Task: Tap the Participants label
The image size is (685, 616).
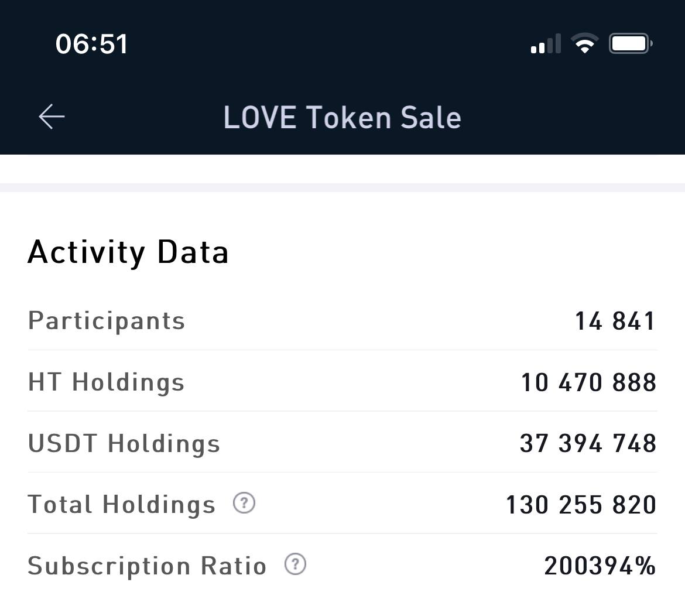Action: [x=106, y=321]
